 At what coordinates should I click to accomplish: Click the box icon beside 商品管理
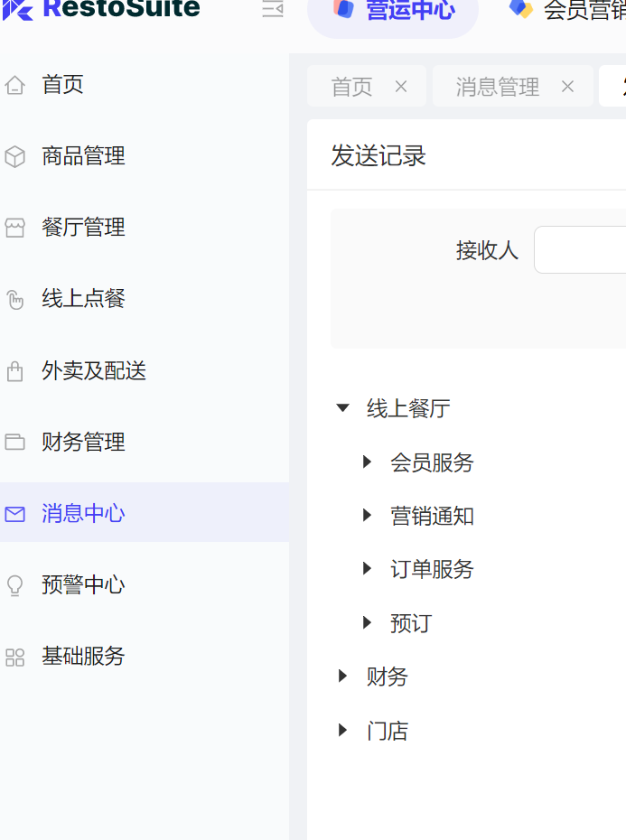point(14,156)
